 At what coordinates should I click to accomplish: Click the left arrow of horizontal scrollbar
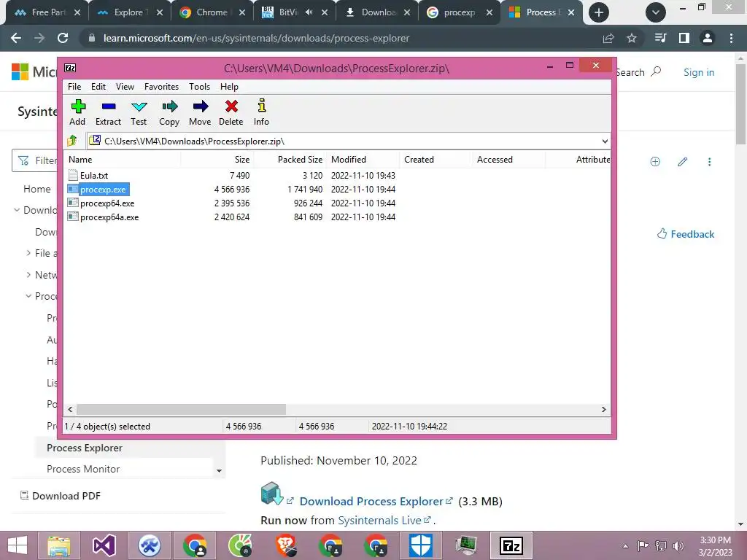click(x=71, y=410)
